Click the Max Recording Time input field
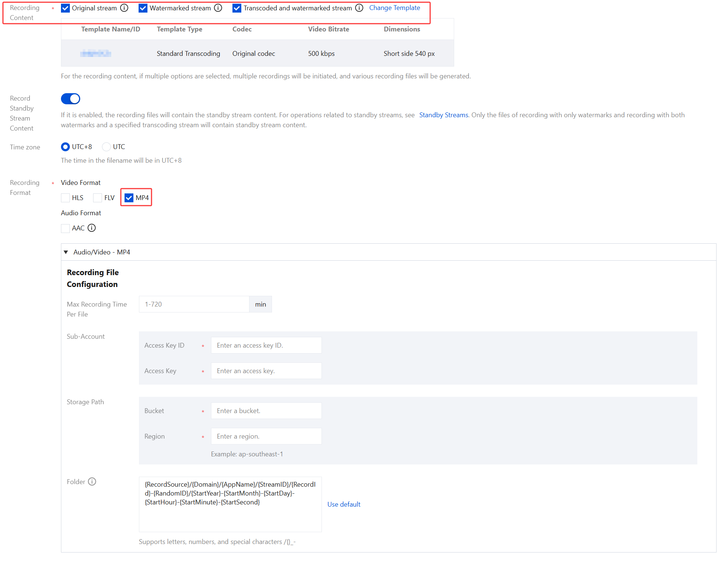 coord(194,304)
